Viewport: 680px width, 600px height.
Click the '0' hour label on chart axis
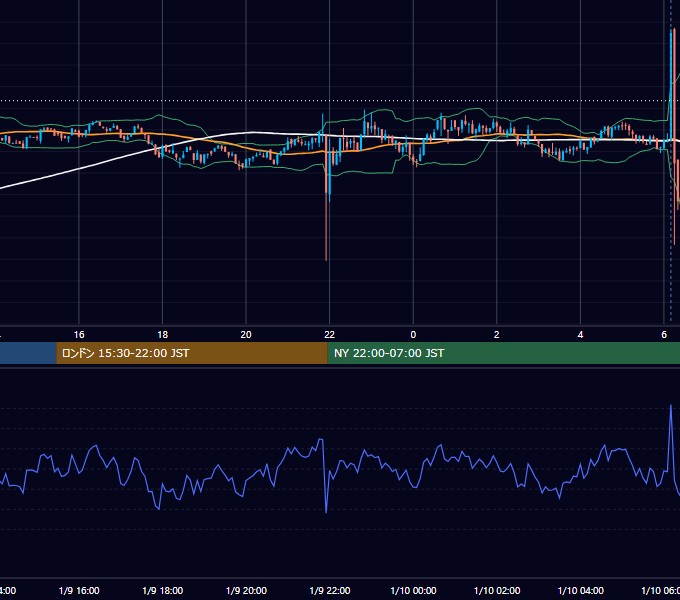[x=413, y=335]
